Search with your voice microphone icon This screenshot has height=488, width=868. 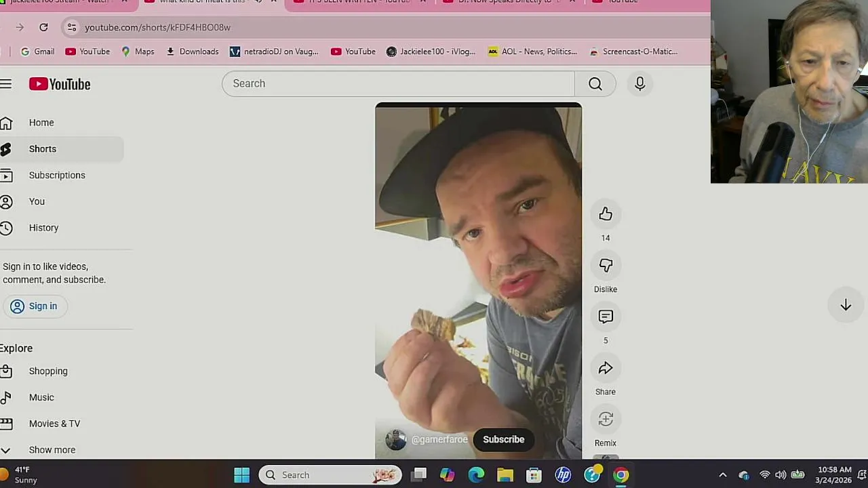639,83
